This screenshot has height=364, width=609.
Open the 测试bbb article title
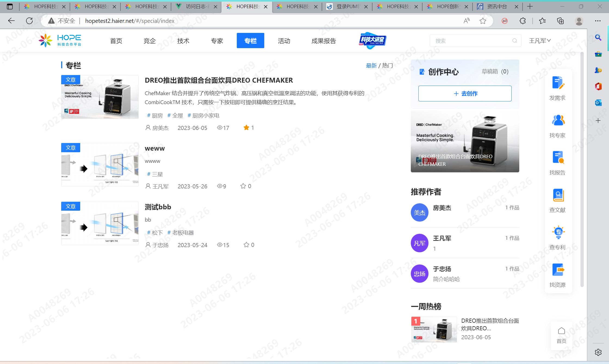[x=158, y=207]
